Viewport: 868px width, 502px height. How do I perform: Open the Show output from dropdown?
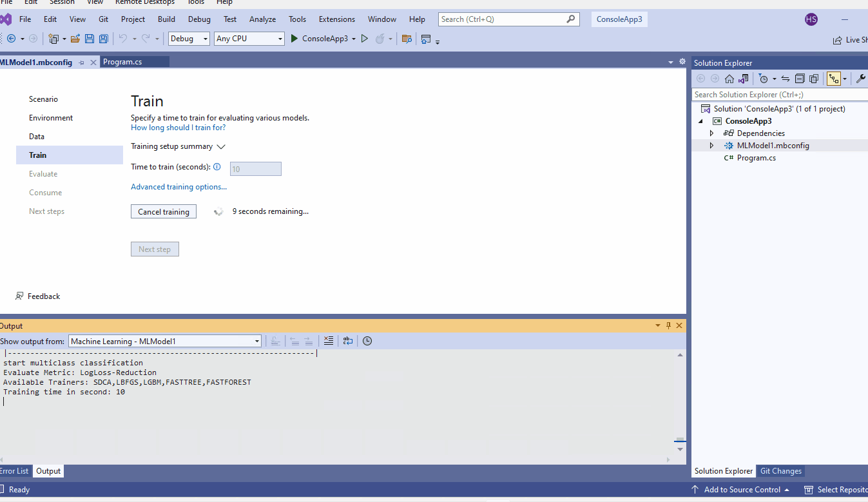[x=256, y=341]
